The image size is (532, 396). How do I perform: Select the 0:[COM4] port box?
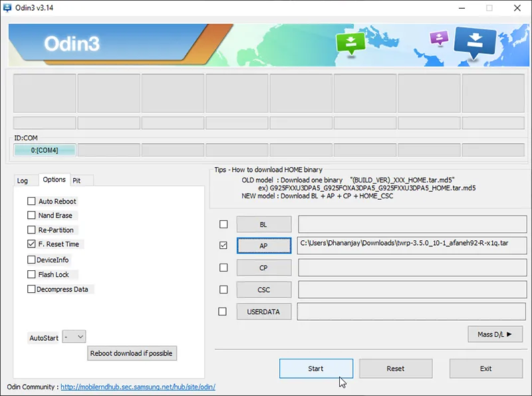[44, 150]
